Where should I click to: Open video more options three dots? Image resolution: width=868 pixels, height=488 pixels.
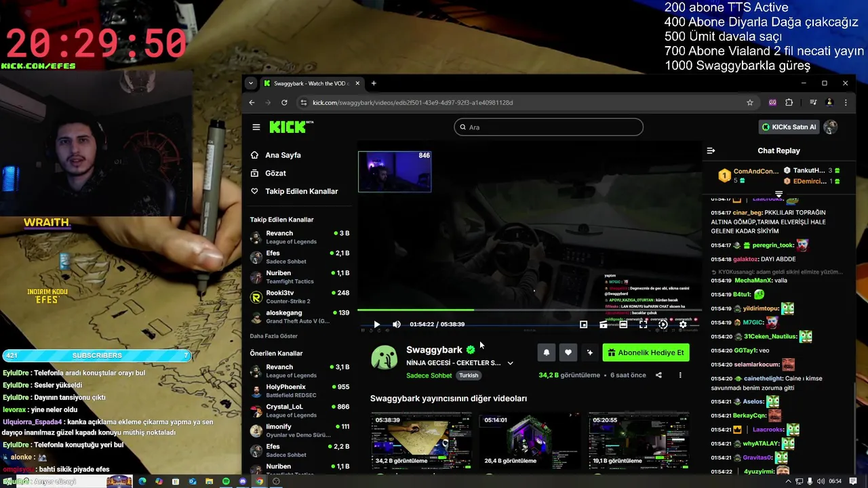click(680, 375)
